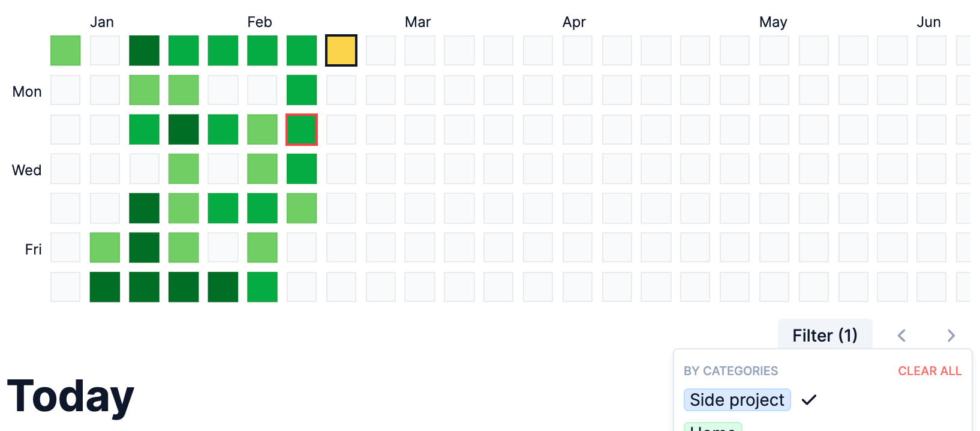Image resolution: width=980 pixels, height=431 pixels.
Task: Pick the light green cell in first column
Action: click(x=65, y=50)
